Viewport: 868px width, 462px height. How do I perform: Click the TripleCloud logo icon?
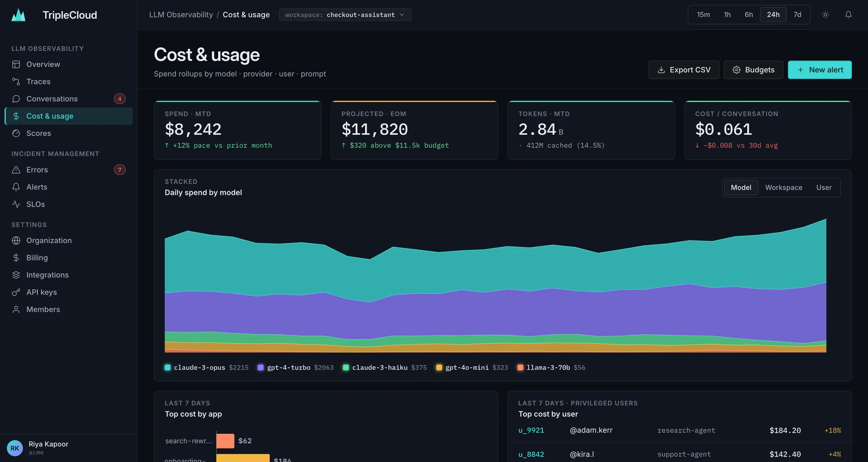click(x=19, y=15)
